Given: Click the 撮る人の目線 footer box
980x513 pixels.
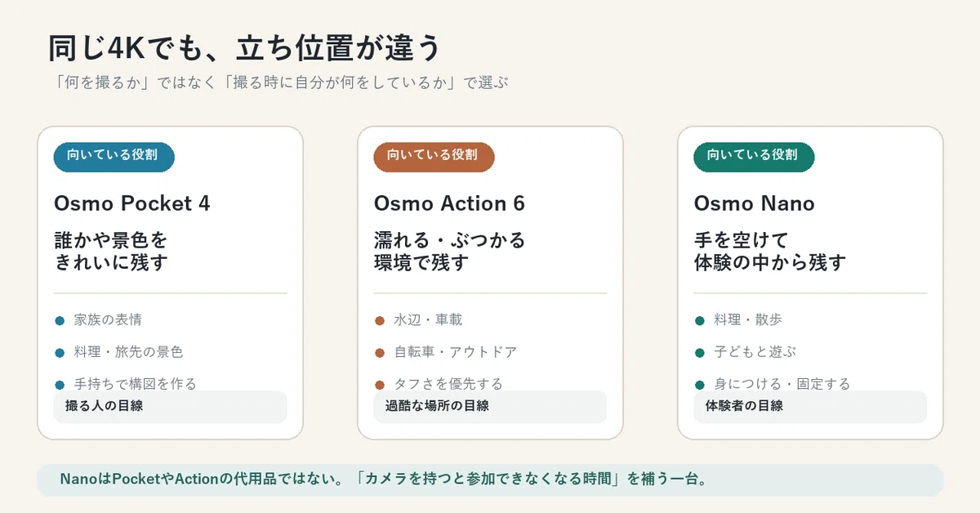Looking at the screenshot, I should tap(171, 407).
